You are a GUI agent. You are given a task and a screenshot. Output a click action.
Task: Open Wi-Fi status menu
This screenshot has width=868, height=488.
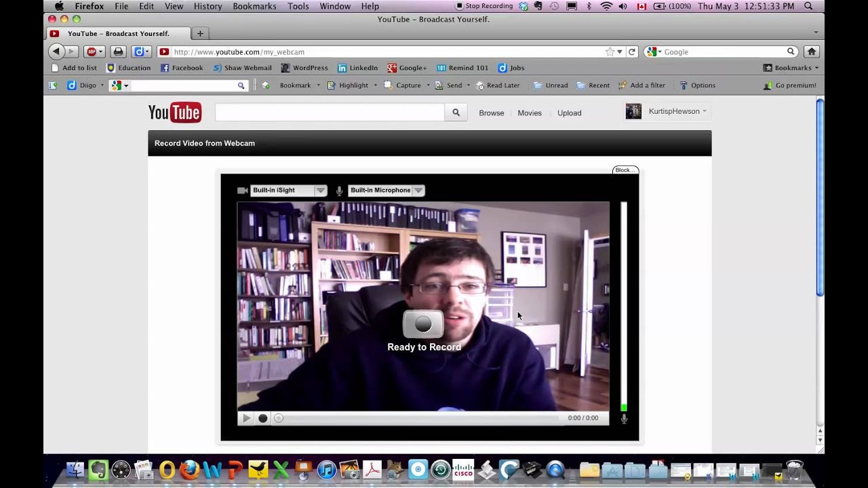(x=606, y=6)
